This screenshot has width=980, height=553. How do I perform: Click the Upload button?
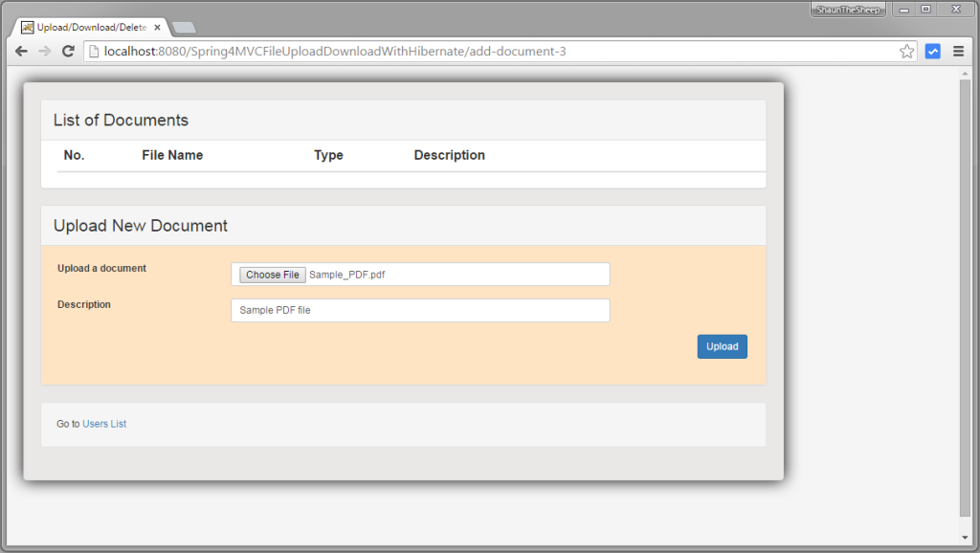pos(722,346)
